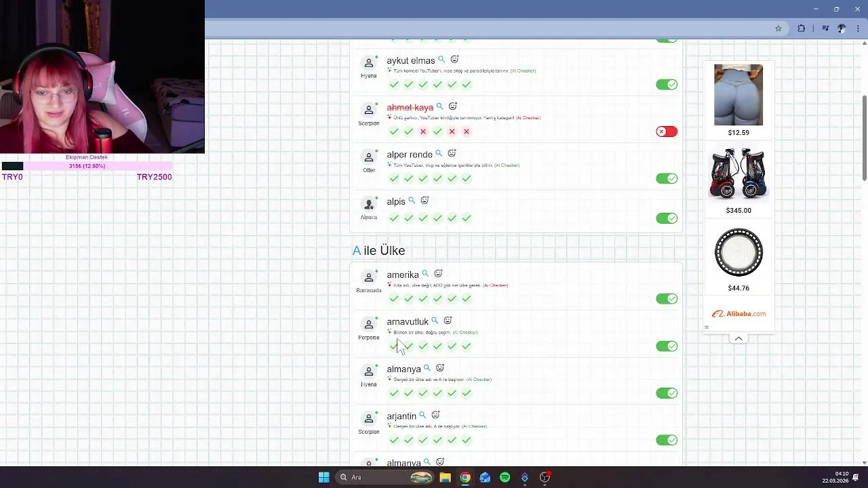Click magnifier icon beside ahmet kaya

point(439,106)
